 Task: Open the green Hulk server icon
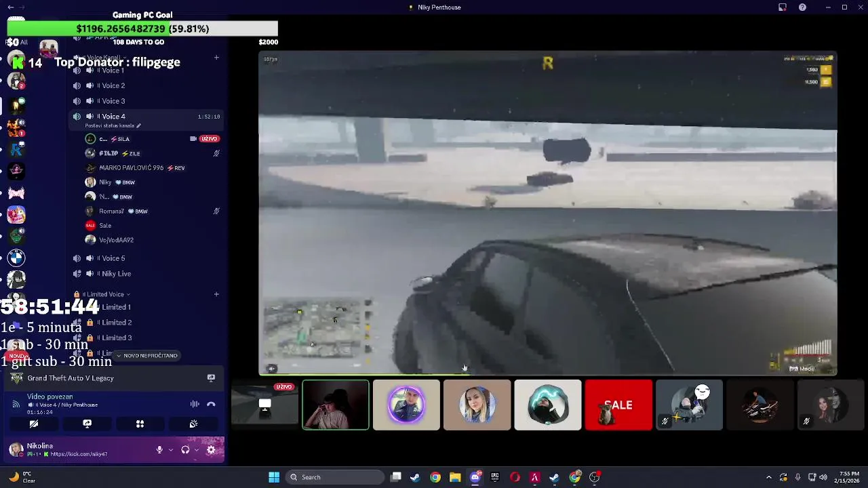16,236
